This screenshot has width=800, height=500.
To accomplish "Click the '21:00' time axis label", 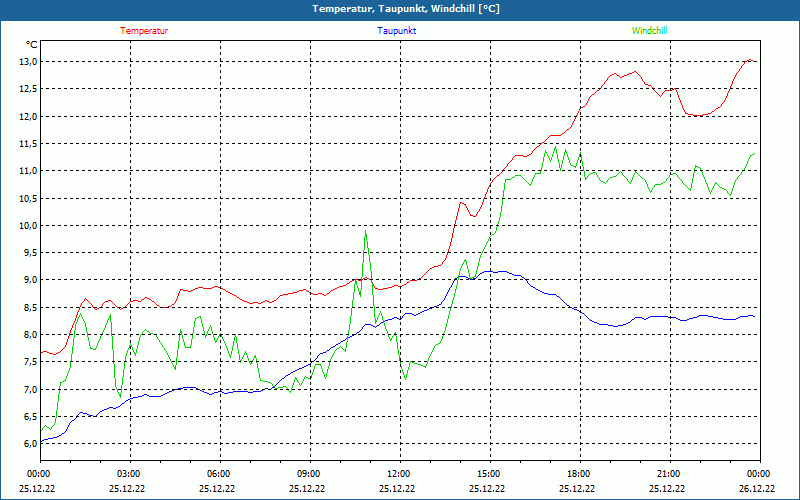I will pos(669,474).
